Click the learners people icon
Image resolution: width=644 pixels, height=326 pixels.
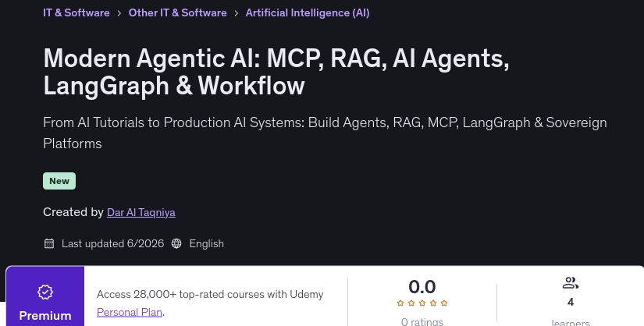click(571, 283)
